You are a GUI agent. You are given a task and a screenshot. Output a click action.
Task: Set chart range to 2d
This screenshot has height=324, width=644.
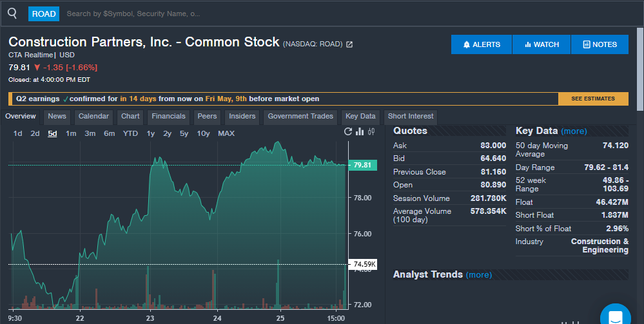pyautogui.click(x=35, y=133)
